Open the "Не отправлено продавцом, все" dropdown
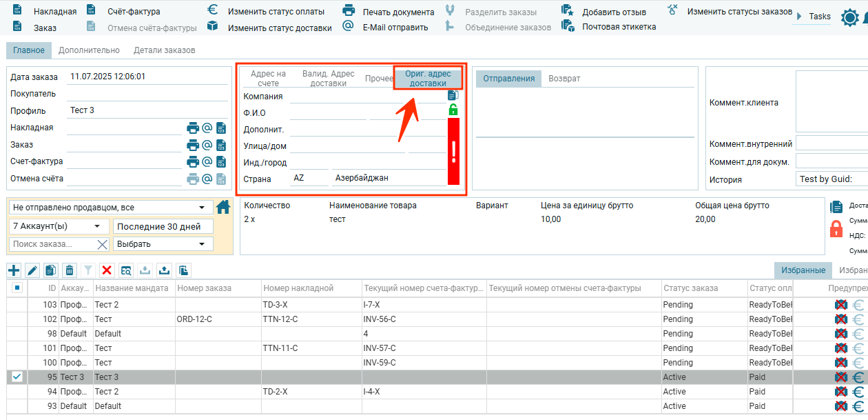Image resolution: width=868 pixels, height=420 pixels. click(110, 208)
